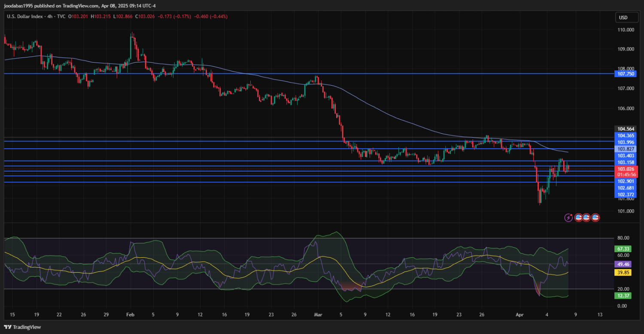Click the close price value C103.026
This screenshot has height=334, width=644.
(x=146, y=16)
